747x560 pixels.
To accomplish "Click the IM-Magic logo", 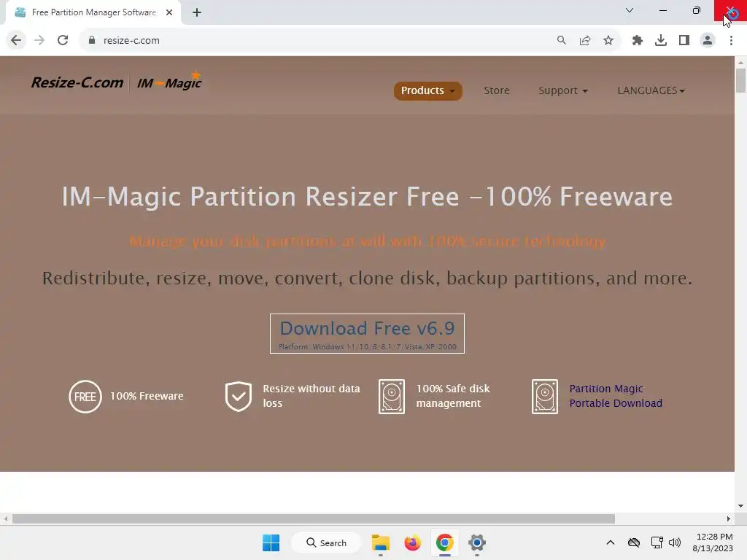I will tap(169, 82).
